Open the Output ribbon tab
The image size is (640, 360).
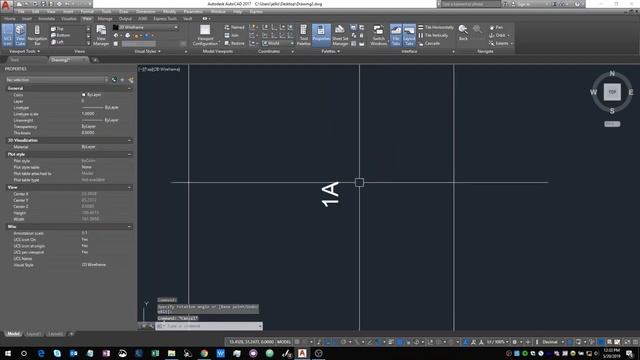pos(125,19)
